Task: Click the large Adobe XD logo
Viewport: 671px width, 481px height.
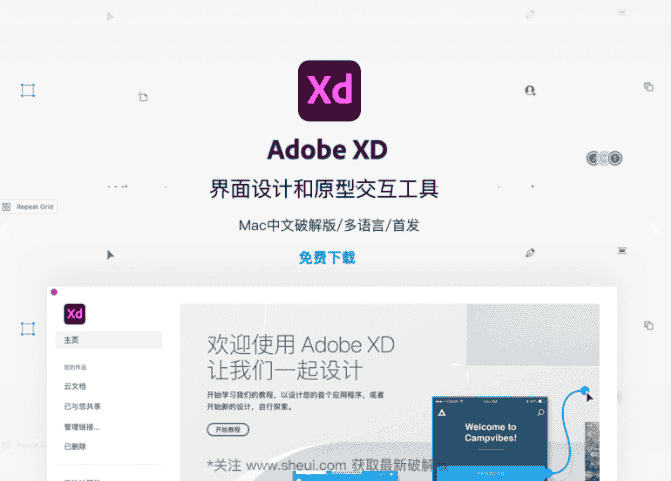Action: 329,91
